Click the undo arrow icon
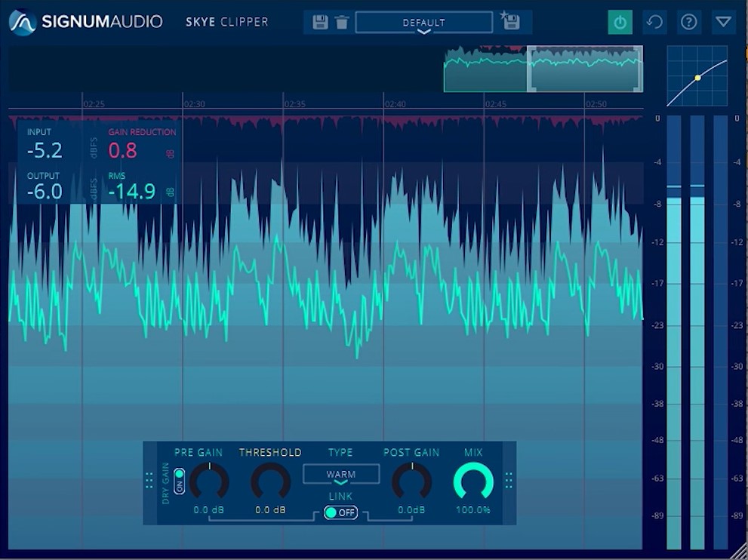748x560 pixels. (x=654, y=22)
